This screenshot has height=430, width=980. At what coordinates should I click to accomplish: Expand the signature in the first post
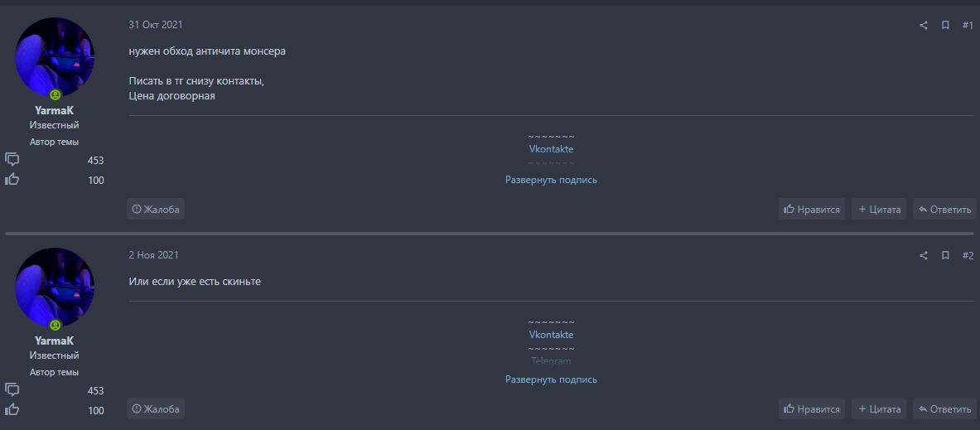tap(551, 180)
